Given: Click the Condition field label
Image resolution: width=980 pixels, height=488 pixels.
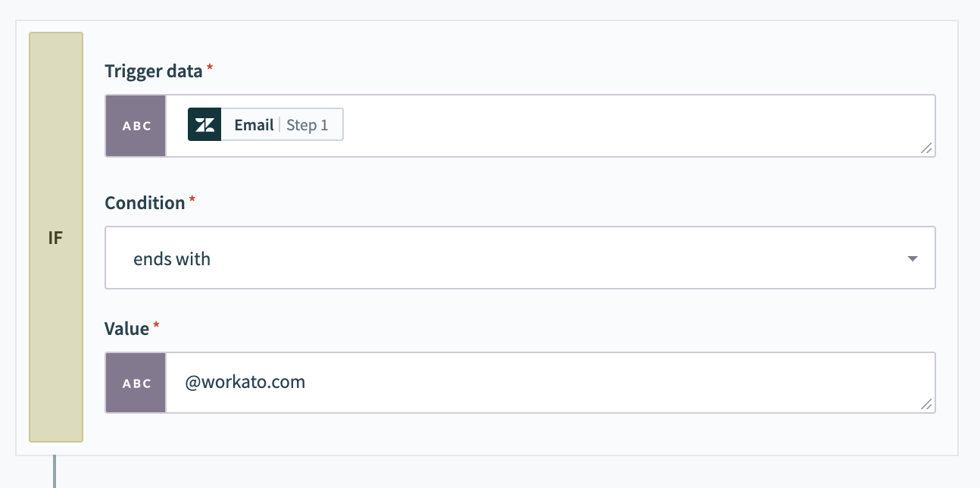Looking at the screenshot, I should (x=145, y=203).
